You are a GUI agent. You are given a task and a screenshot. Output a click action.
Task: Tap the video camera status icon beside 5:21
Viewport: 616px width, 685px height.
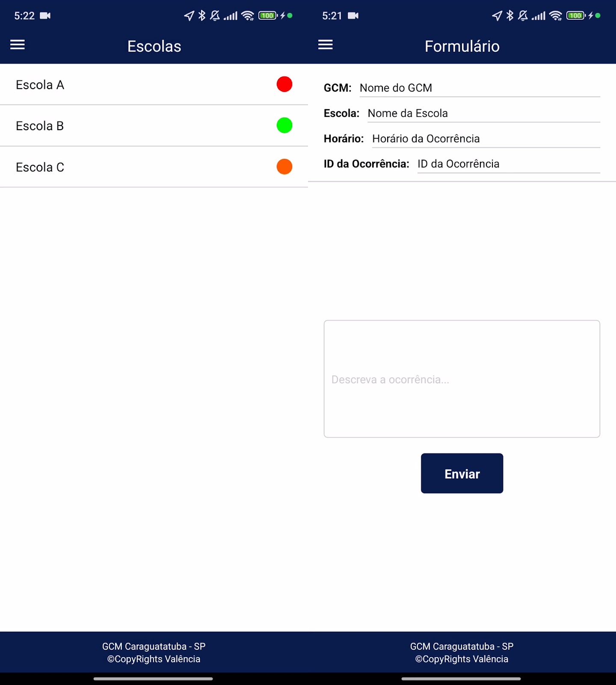353,16
